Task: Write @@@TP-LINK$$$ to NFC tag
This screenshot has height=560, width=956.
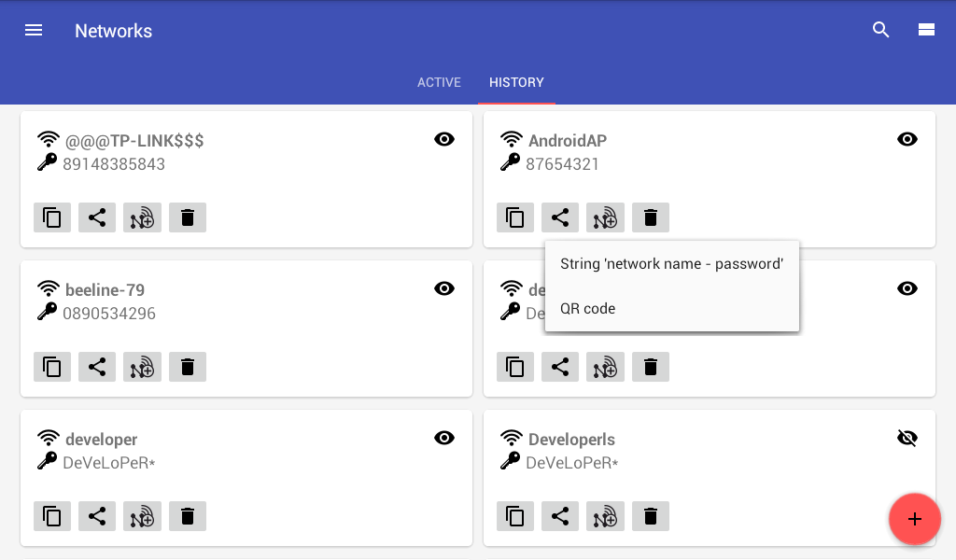Action: (x=142, y=217)
